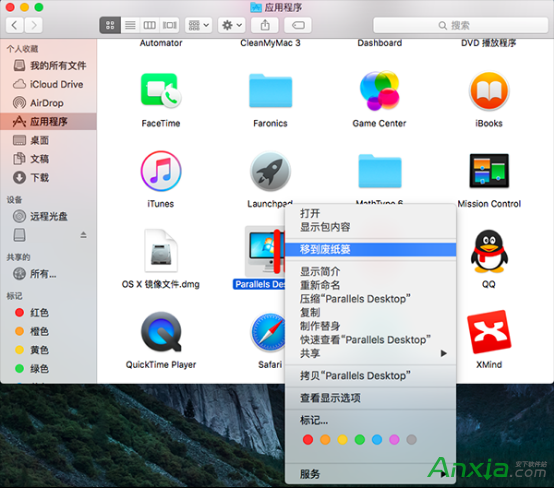This screenshot has width=554, height=488.
Task: Switch to Cover Flow view
Action: pos(170,25)
